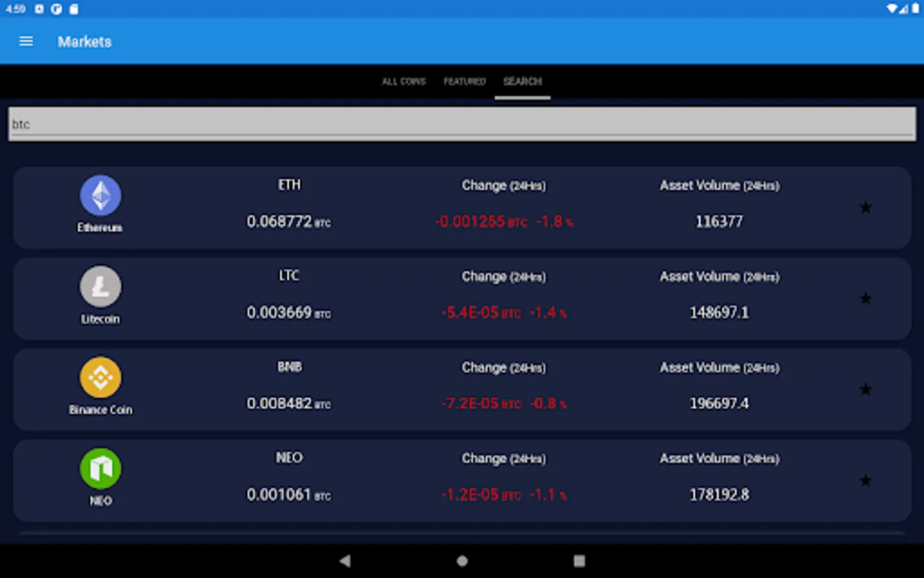The image size is (924, 578).
Task: Click the -0.8 % change percentage
Action: pyautogui.click(x=549, y=403)
